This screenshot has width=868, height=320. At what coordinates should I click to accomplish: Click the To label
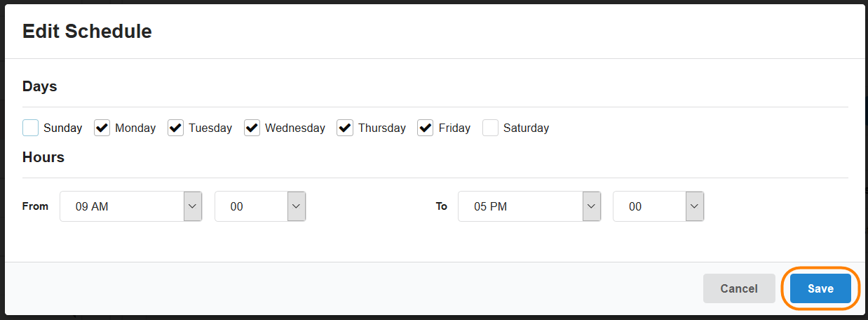[442, 206]
